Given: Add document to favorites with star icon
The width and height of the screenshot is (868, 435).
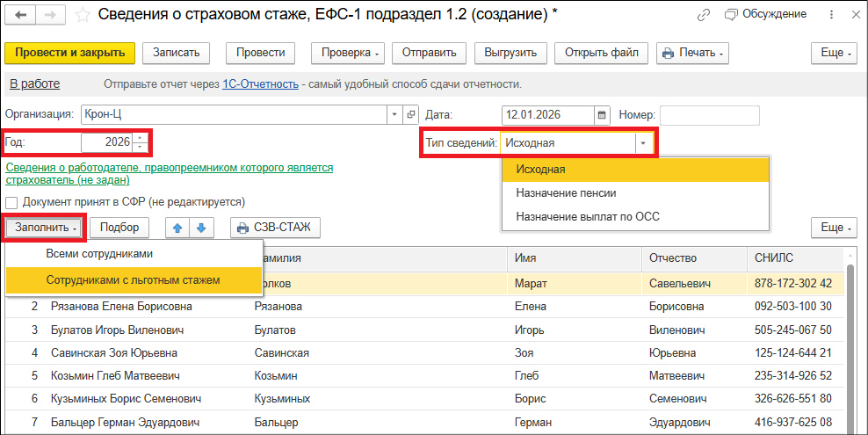Looking at the screenshot, I should [x=83, y=15].
